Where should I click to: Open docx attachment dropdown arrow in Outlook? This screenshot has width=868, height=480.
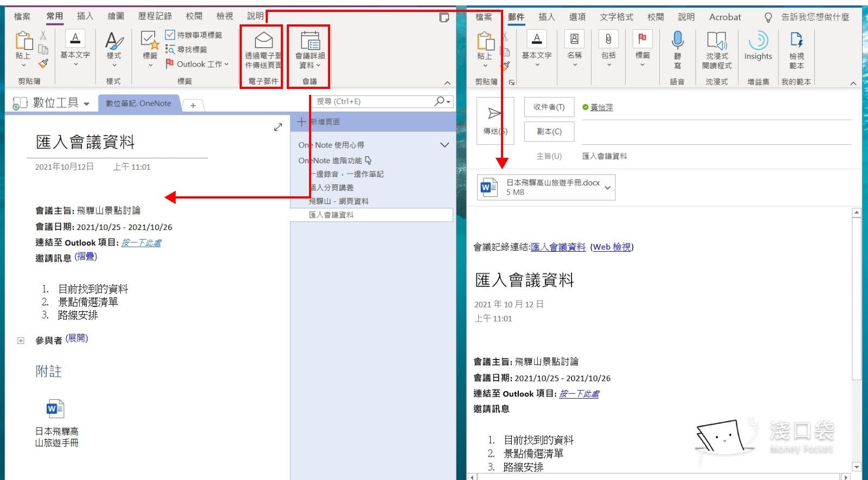pos(608,188)
